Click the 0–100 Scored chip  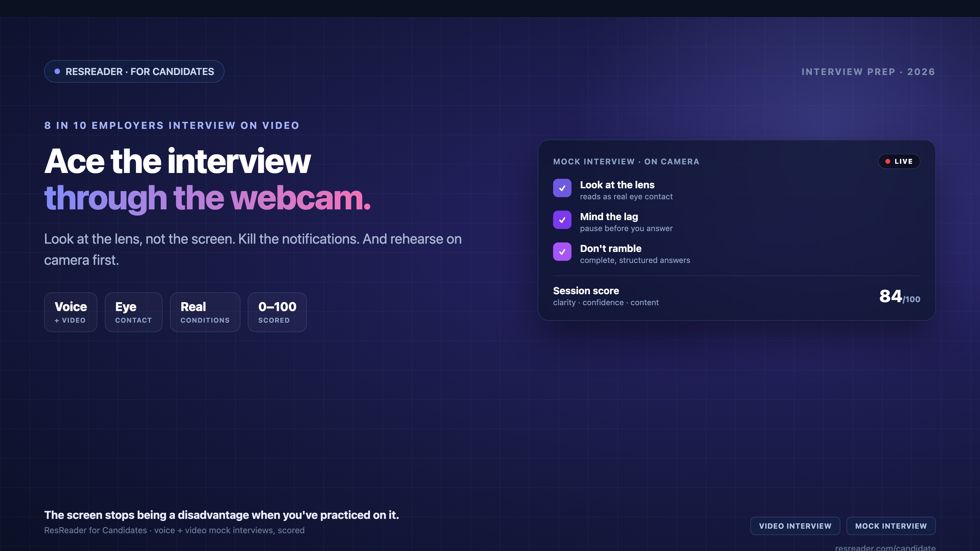pyautogui.click(x=277, y=312)
